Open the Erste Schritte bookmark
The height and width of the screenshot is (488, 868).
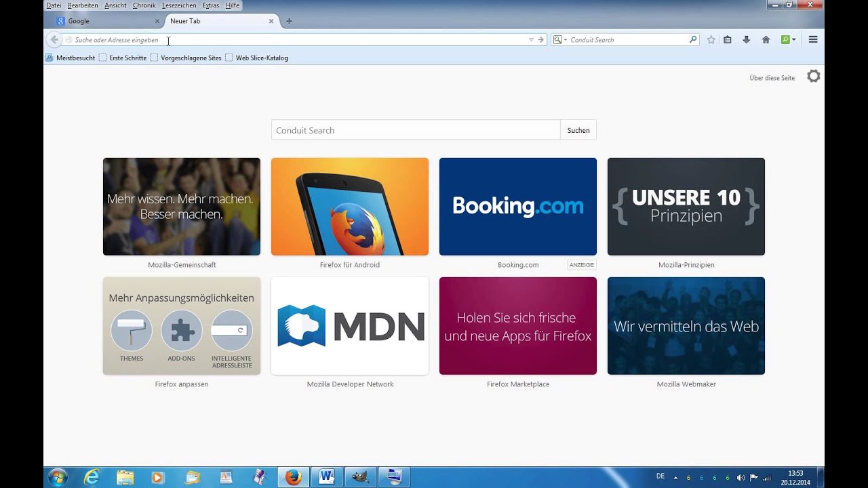point(123,58)
